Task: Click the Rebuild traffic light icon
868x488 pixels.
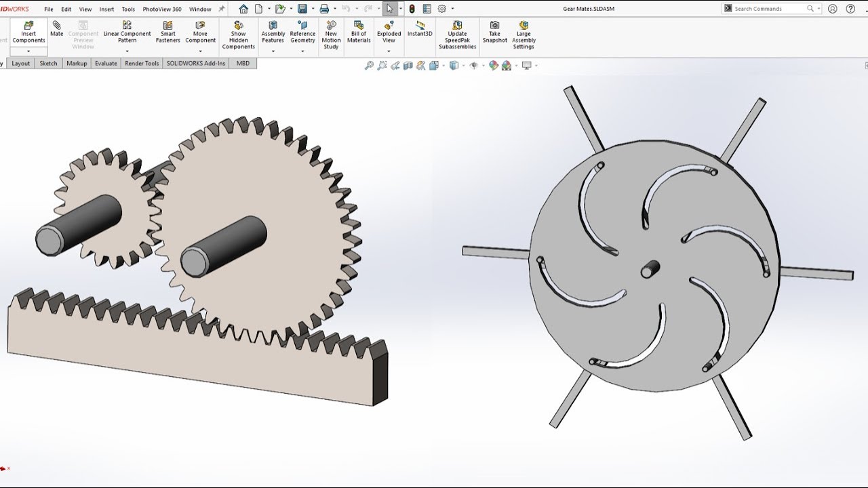Action: click(412, 9)
